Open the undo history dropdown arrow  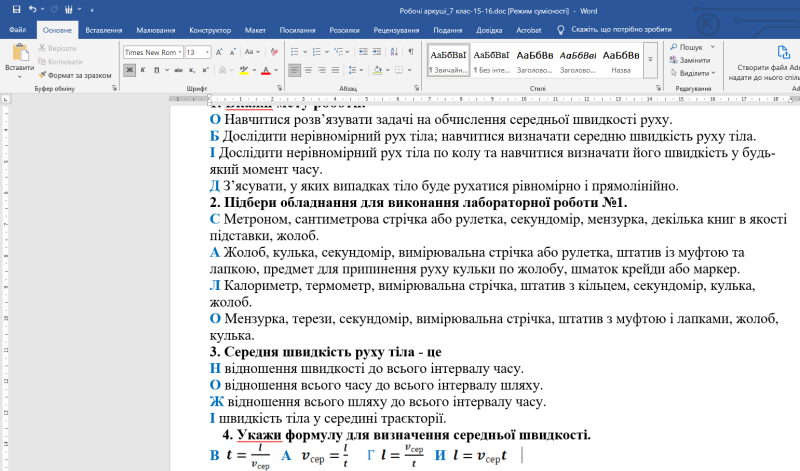point(42,9)
